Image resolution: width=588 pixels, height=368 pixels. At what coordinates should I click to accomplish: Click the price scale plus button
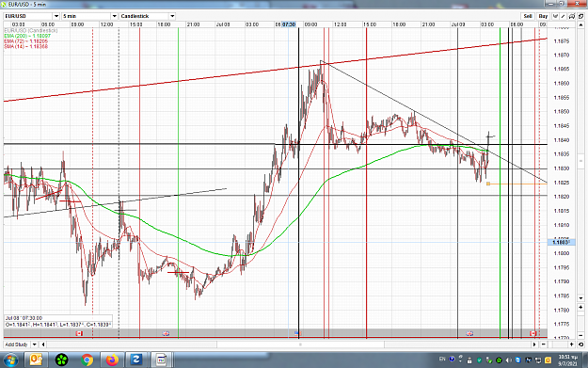tap(580, 308)
